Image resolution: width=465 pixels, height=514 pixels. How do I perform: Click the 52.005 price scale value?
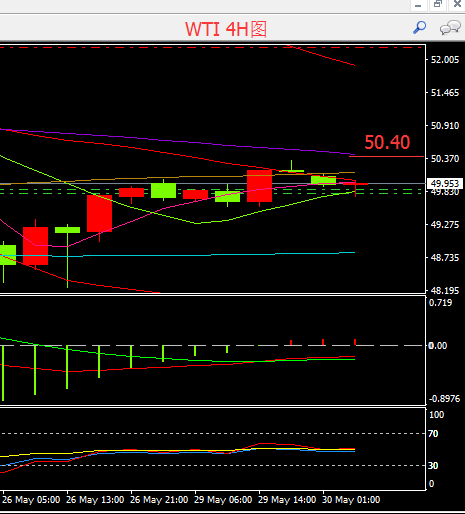tap(445, 60)
